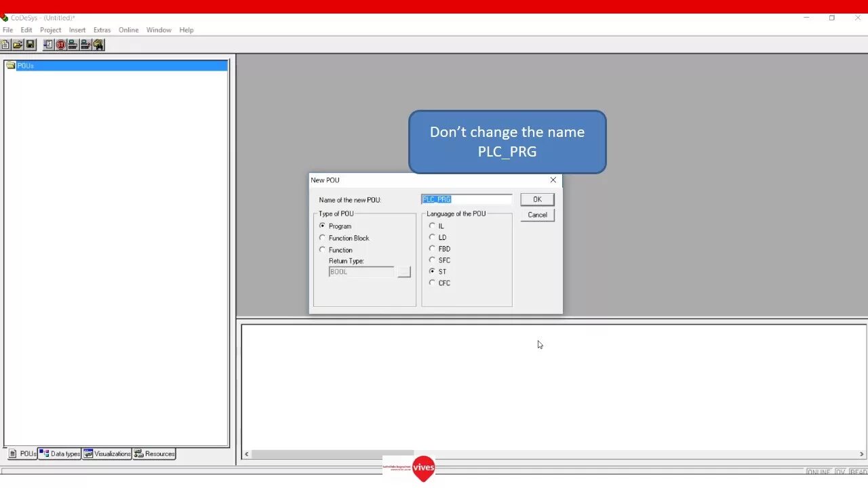Switch to the Visualizations tab
Screen dimensions: 868x488
tap(107, 454)
